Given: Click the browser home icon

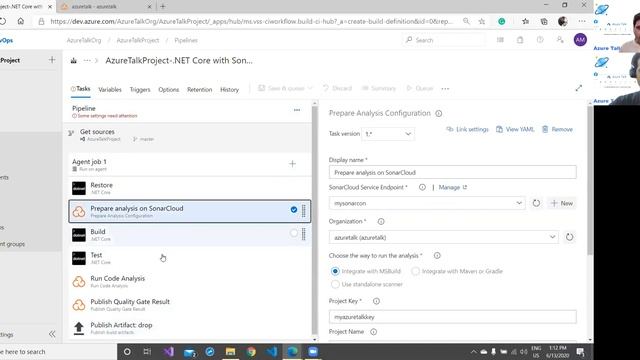Looking at the screenshot, I should click(20, 21).
